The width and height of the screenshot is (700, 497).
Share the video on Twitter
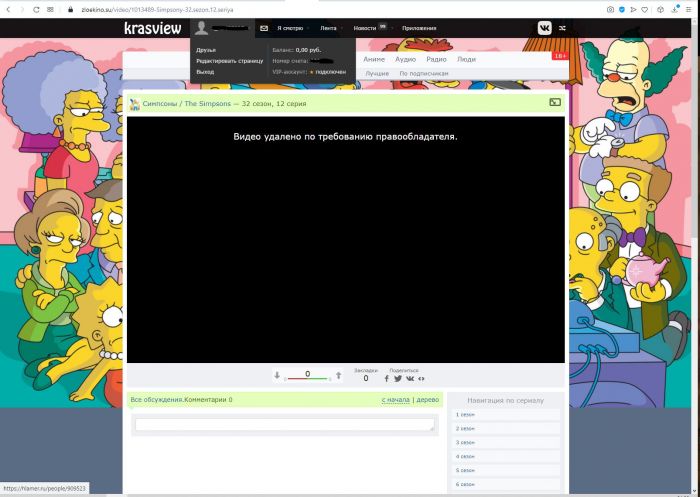[398, 379]
